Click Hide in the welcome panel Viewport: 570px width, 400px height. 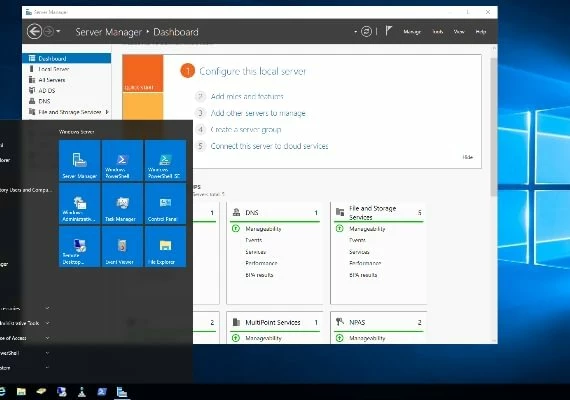[x=468, y=157]
